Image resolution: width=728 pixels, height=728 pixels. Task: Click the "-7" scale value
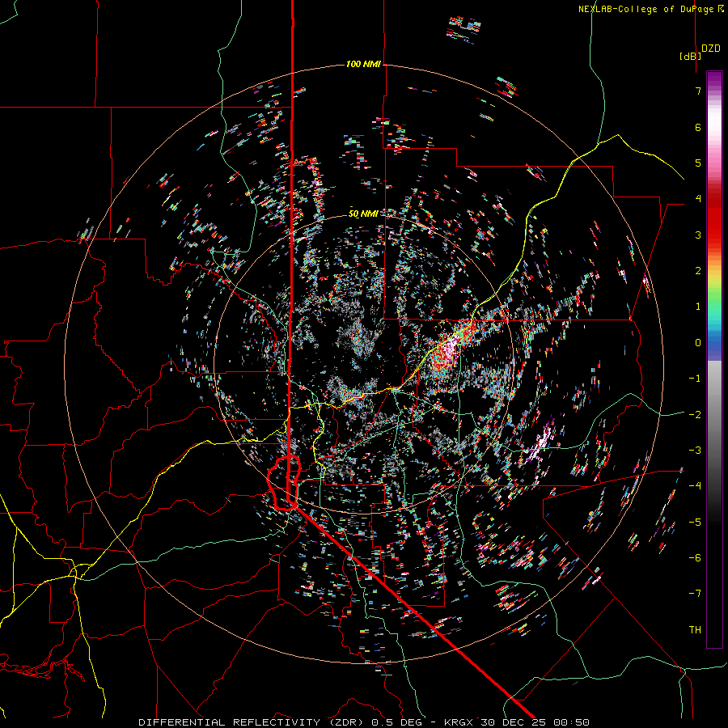(695, 594)
